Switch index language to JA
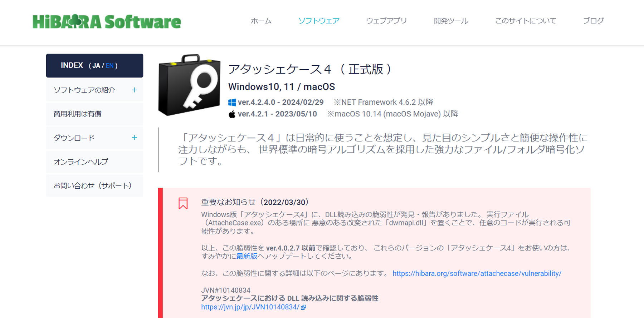This screenshot has height=318, width=644. point(96,66)
